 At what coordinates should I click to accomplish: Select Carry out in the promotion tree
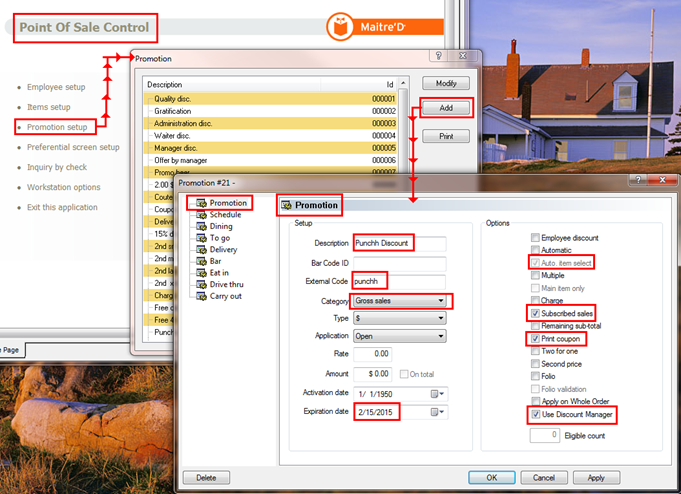coord(225,296)
